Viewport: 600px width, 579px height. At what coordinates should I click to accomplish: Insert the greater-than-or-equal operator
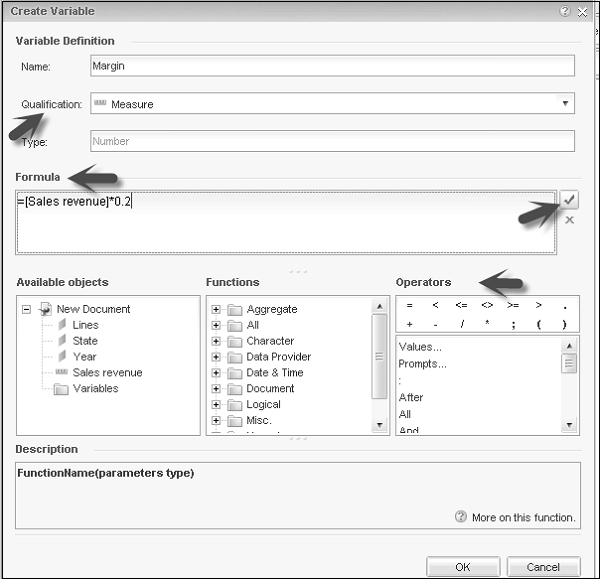[513, 305]
